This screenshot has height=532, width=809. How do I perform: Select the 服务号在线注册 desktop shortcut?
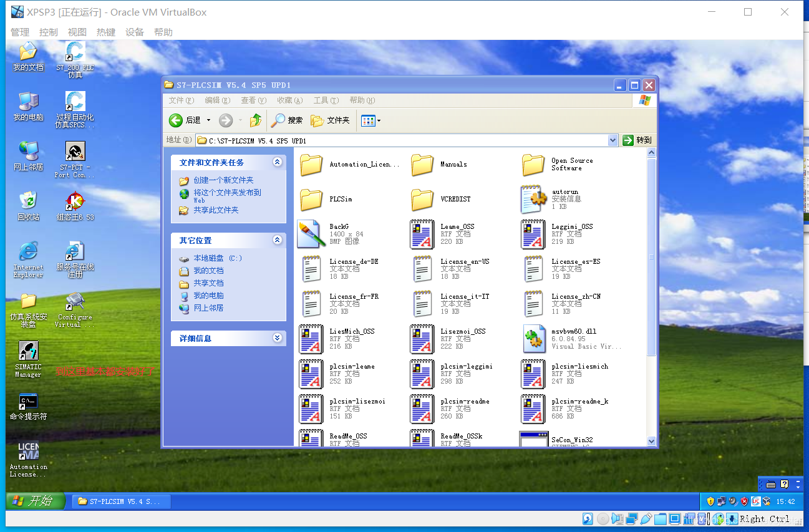[75, 259]
